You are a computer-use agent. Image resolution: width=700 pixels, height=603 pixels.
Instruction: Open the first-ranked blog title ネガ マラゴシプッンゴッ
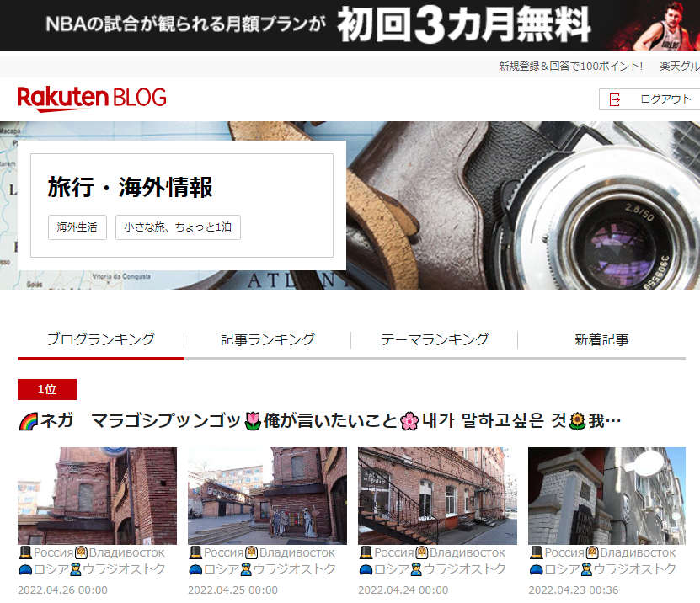319,421
